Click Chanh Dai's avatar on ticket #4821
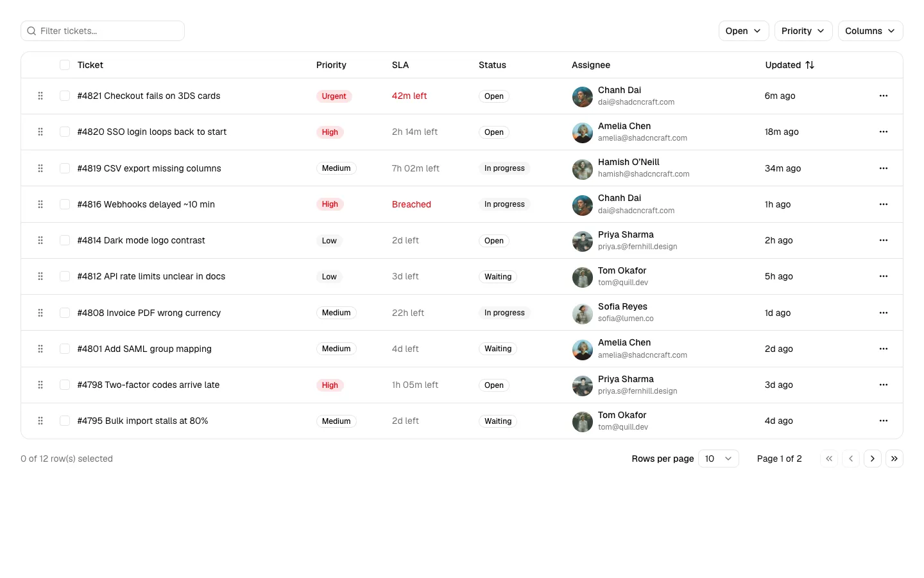The width and height of the screenshot is (924, 578). coord(583,96)
